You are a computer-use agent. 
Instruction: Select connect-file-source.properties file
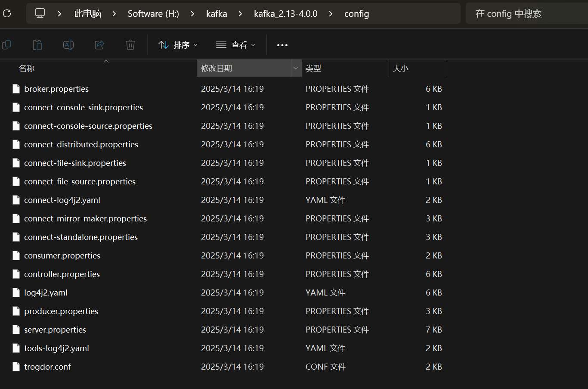[80, 181]
